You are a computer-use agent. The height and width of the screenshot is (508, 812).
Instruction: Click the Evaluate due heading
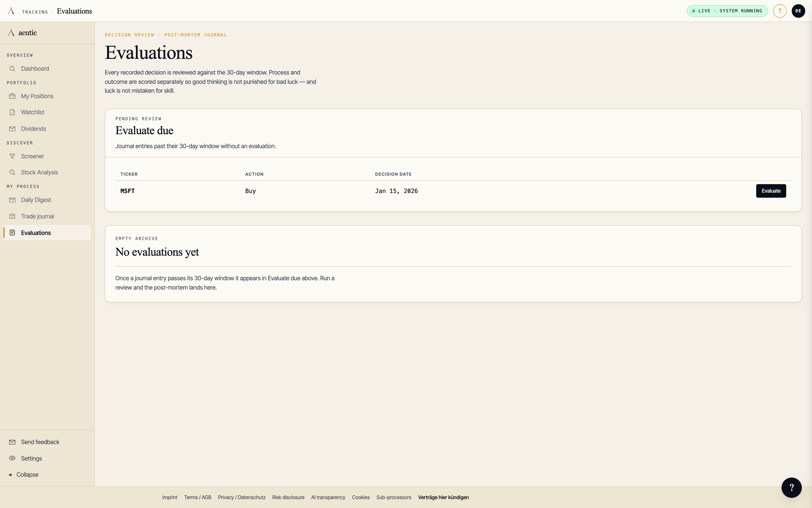pyautogui.click(x=144, y=130)
